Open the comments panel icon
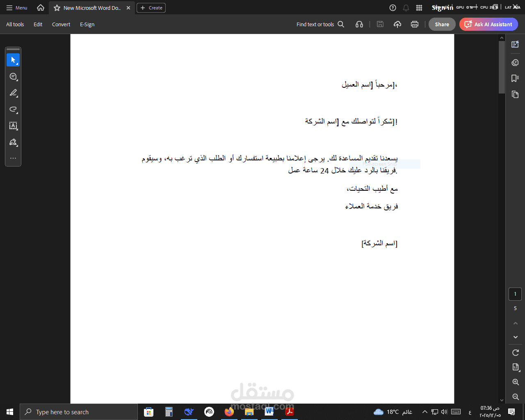 515,62
